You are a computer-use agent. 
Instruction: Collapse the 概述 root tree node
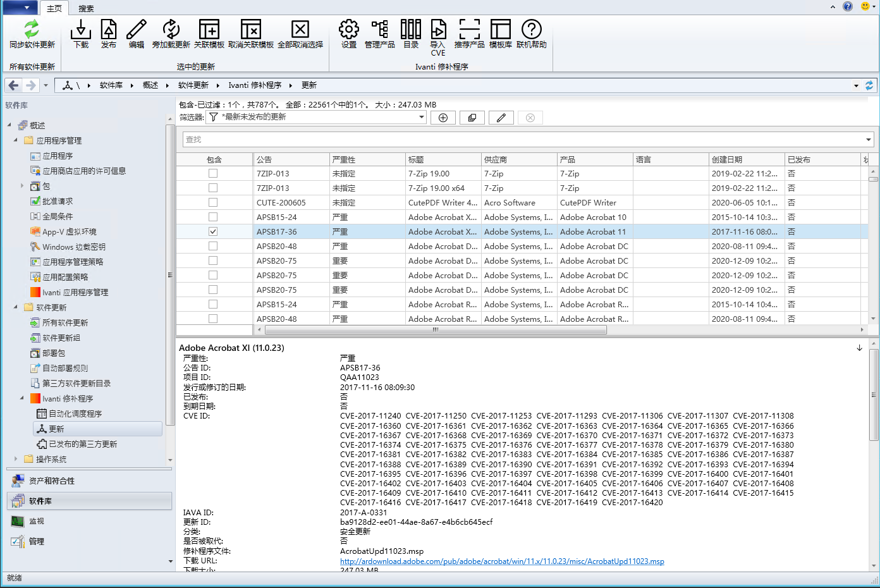pyautogui.click(x=9, y=125)
